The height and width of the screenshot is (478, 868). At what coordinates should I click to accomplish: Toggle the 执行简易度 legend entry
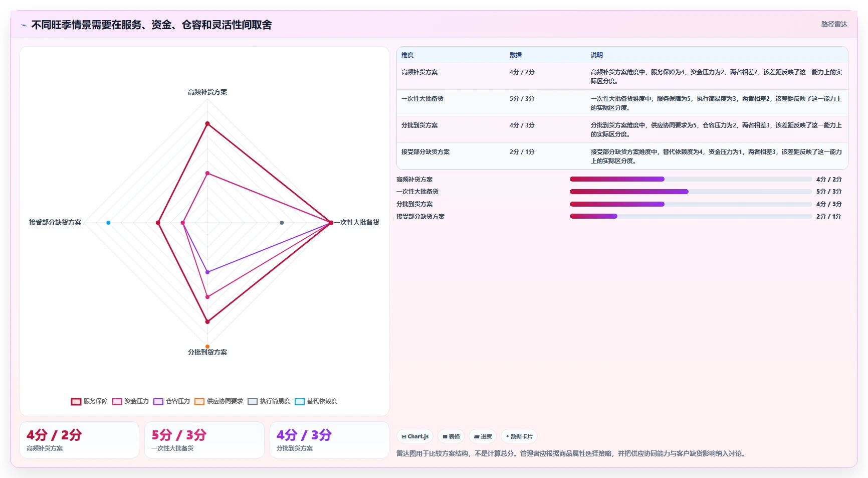click(269, 401)
